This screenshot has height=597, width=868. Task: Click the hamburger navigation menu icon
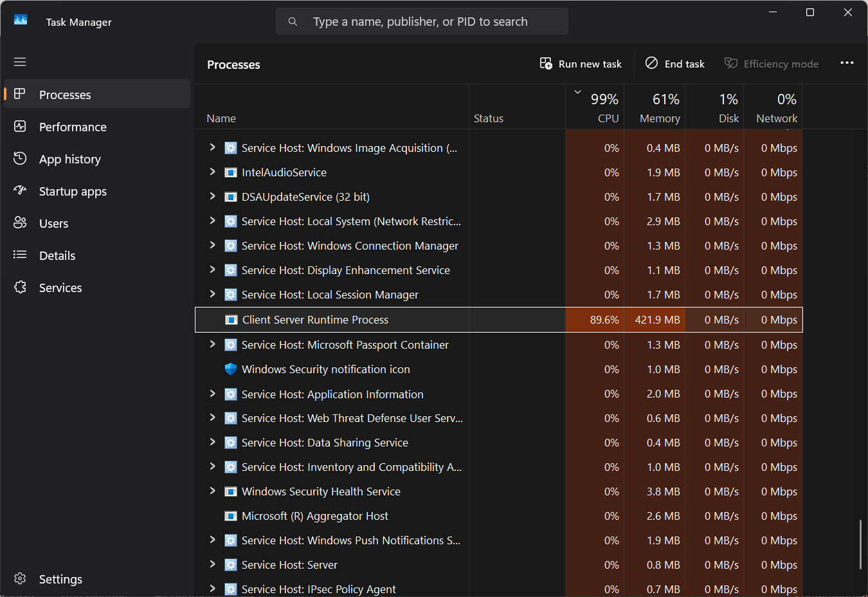tap(20, 62)
